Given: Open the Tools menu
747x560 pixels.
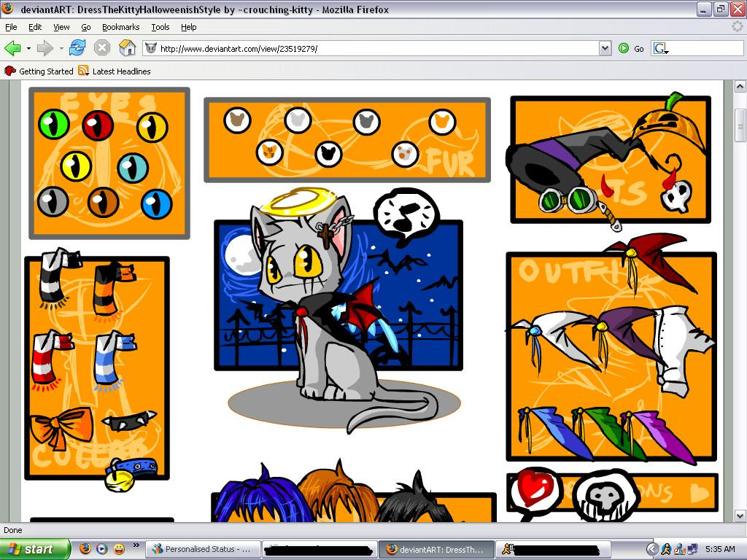Looking at the screenshot, I should (160, 27).
